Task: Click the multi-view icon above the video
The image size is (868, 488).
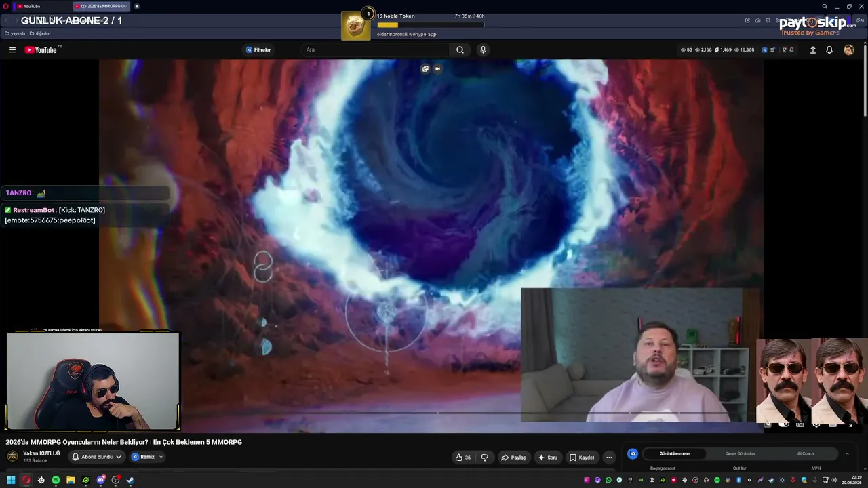Action: [x=425, y=68]
